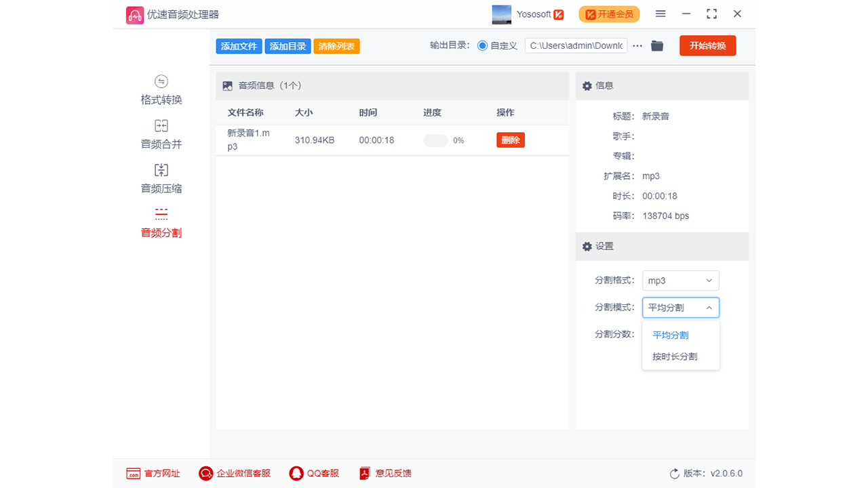The width and height of the screenshot is (868, 488).
Task: Open the hamburger menu at top right
Action: (660, 14)
